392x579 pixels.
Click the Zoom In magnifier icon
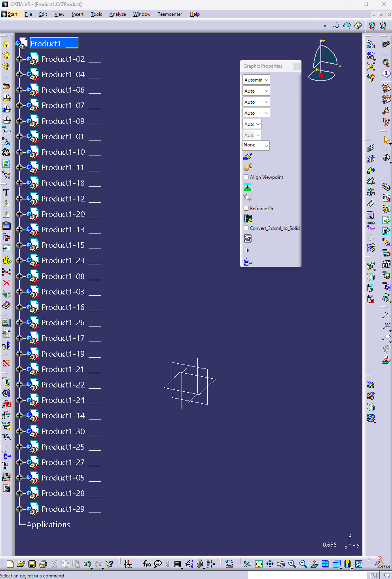click(x=292, y=564)
